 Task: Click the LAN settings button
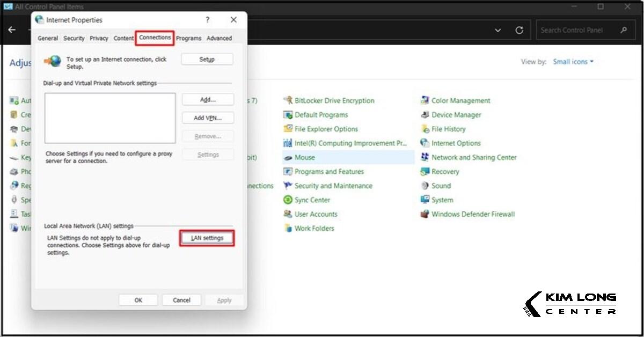(x=207, y=238)
